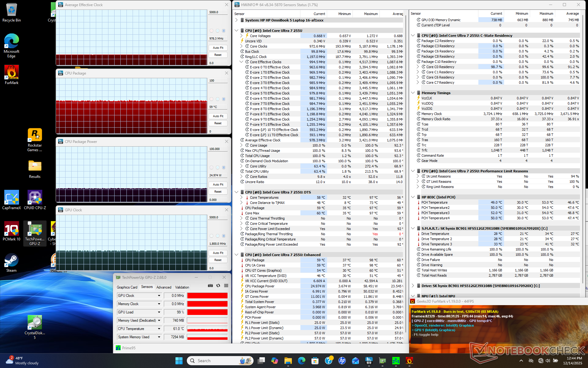Open File Explorer from taskbar

[x=288, y=361]
